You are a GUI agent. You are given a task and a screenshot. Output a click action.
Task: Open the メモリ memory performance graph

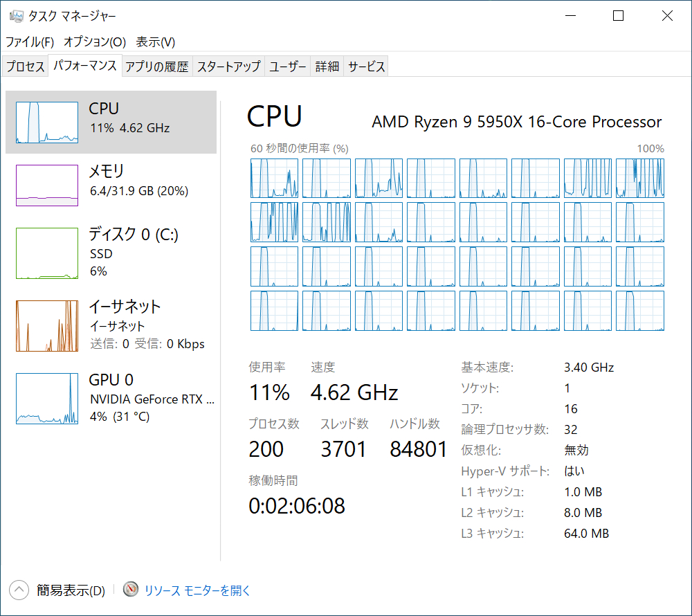click(x=47, y=185)
